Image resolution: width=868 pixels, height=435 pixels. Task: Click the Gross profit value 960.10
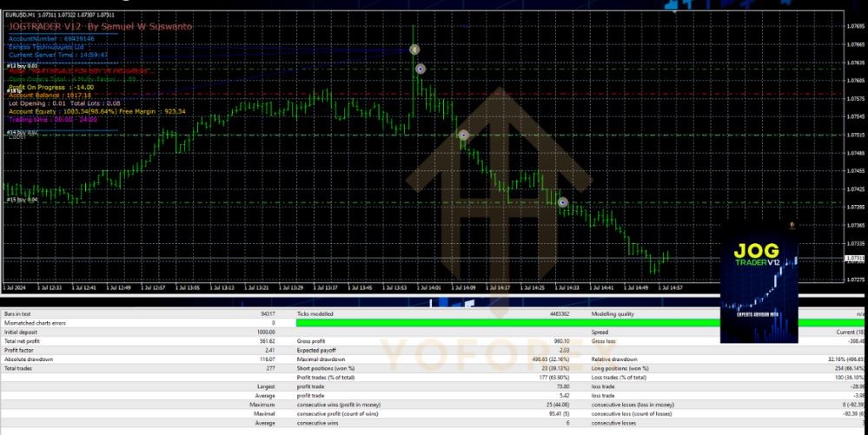pos(561,341)
